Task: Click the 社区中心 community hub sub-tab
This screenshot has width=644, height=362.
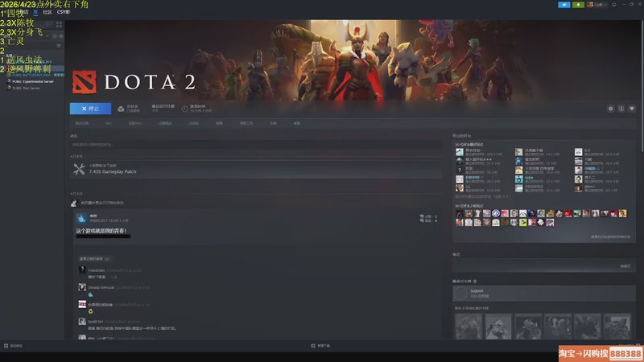Action: click(135, 123)
